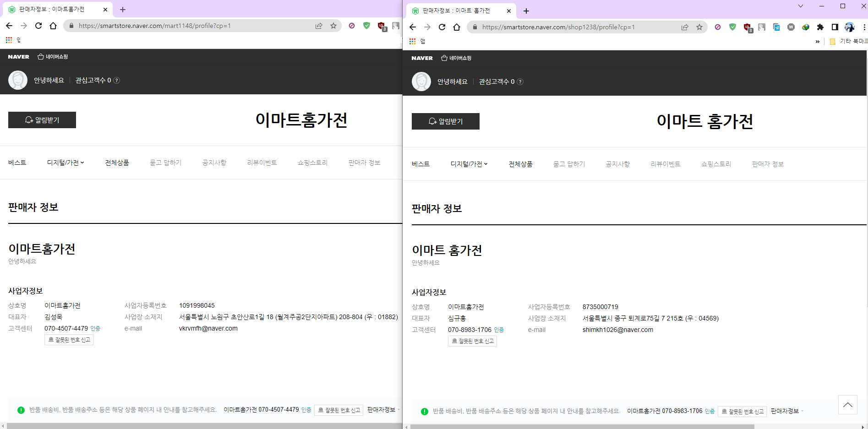The image size is (868, 429).
Task: Share the mart1148 page via share icon
Action: tap(319, 26)
